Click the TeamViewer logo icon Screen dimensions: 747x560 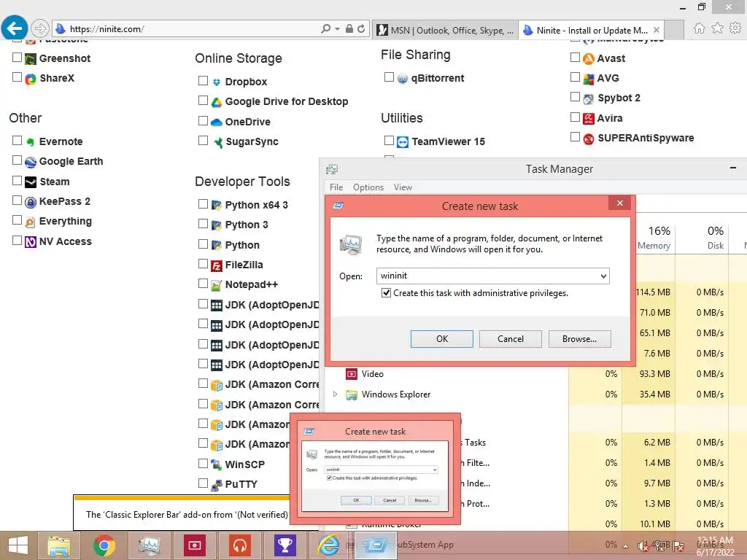pyautogui.click(x=403, y=142)
